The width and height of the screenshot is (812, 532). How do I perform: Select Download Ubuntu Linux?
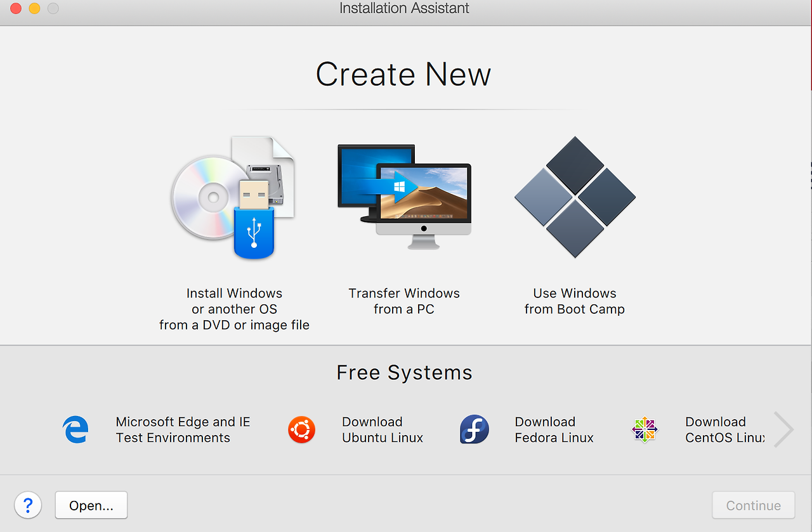(381, 429)
